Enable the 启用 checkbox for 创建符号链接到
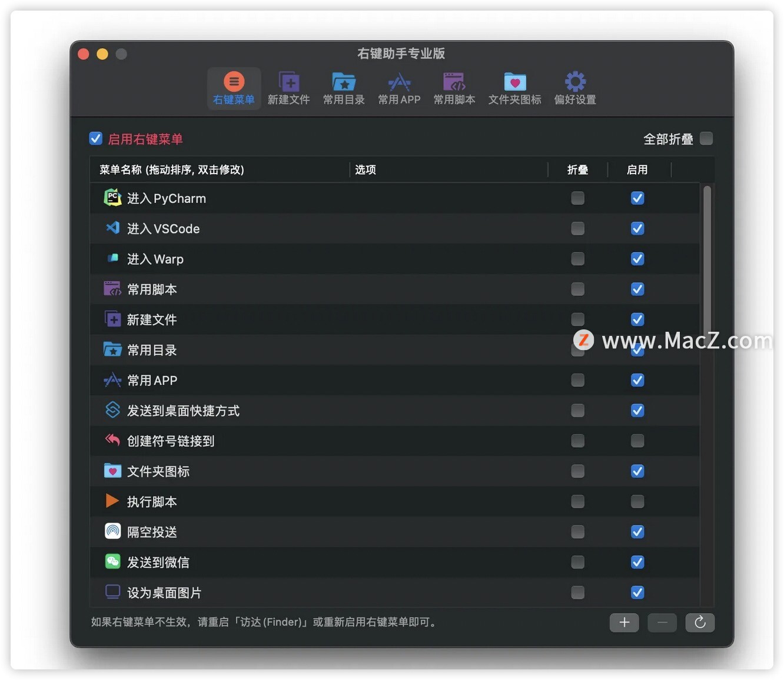The image size is (784, 680). (637, 441)
